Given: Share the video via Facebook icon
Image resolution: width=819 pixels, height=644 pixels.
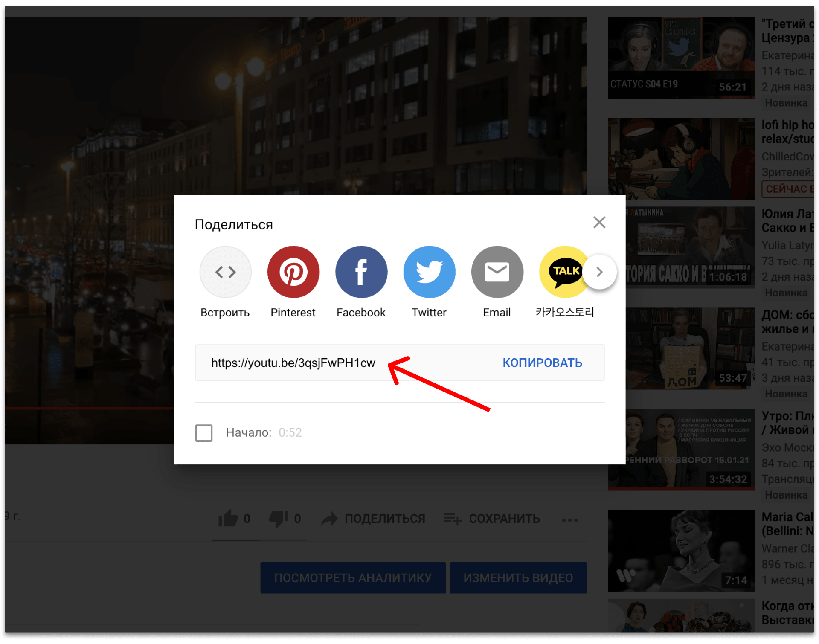Looking at the screenshot, I should point(361,272).
